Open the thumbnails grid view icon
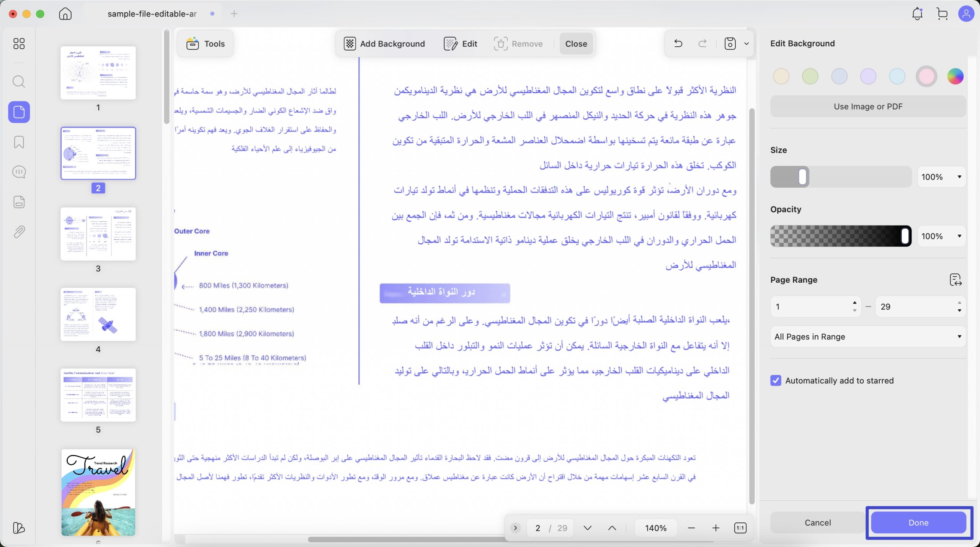The image size is (980, 547). 19,44
